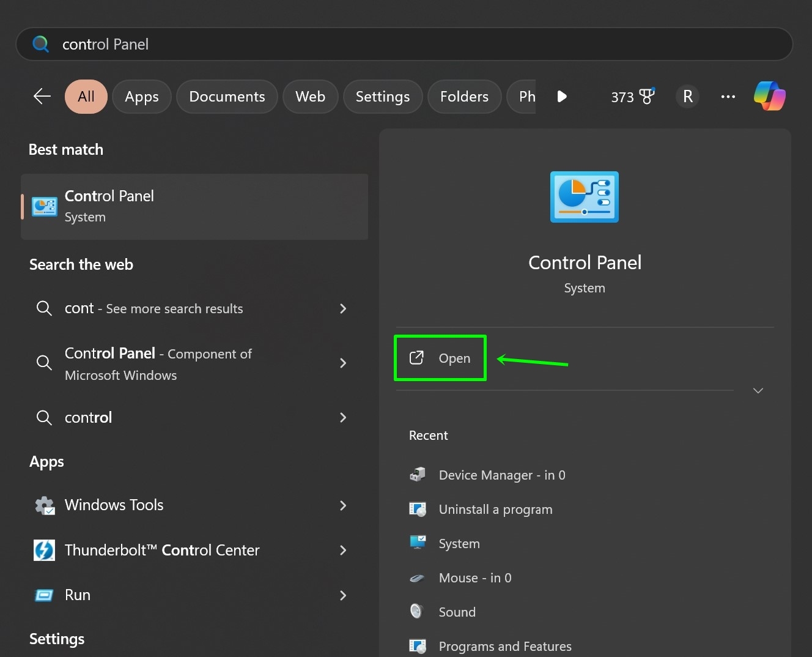Click the R account avatar
812x657 pixels.
[x=687, y=96]
